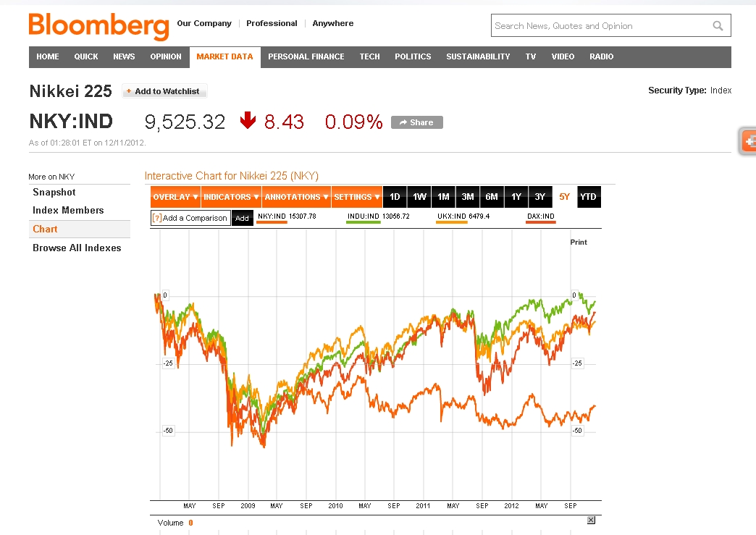Close the Volume panel with X icon

(x=591, y=521)
